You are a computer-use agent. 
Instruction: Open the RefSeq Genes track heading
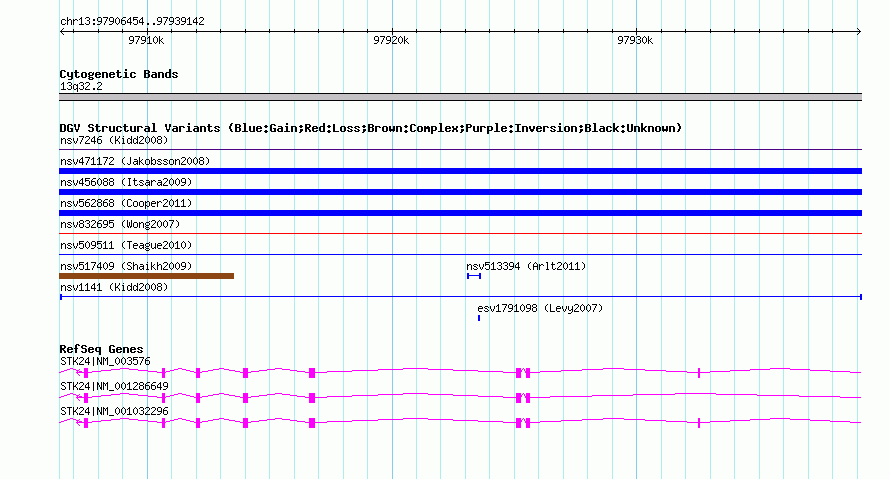click(101, 349)
